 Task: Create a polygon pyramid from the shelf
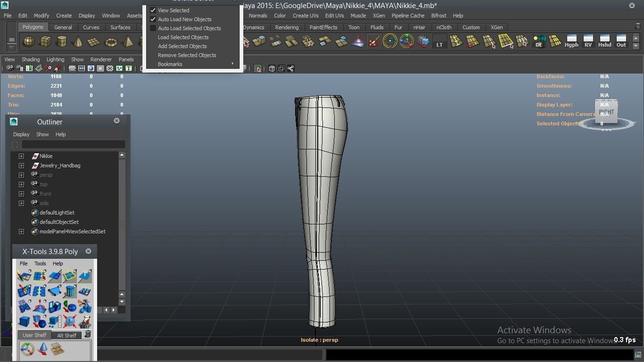[127, 42]
